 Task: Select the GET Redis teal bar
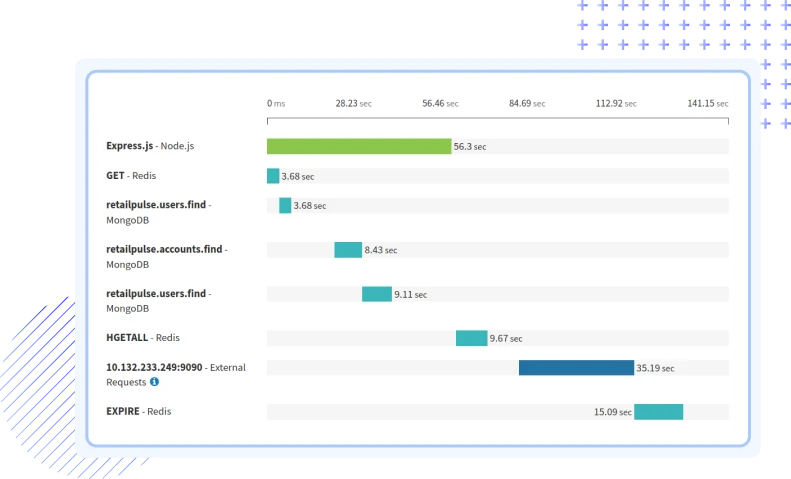(273, 176)
